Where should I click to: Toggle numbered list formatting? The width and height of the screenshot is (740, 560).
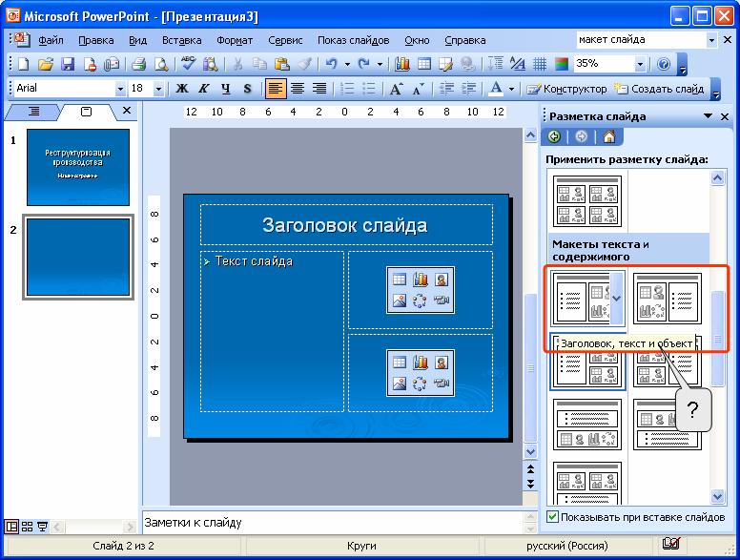coord(347,89)
